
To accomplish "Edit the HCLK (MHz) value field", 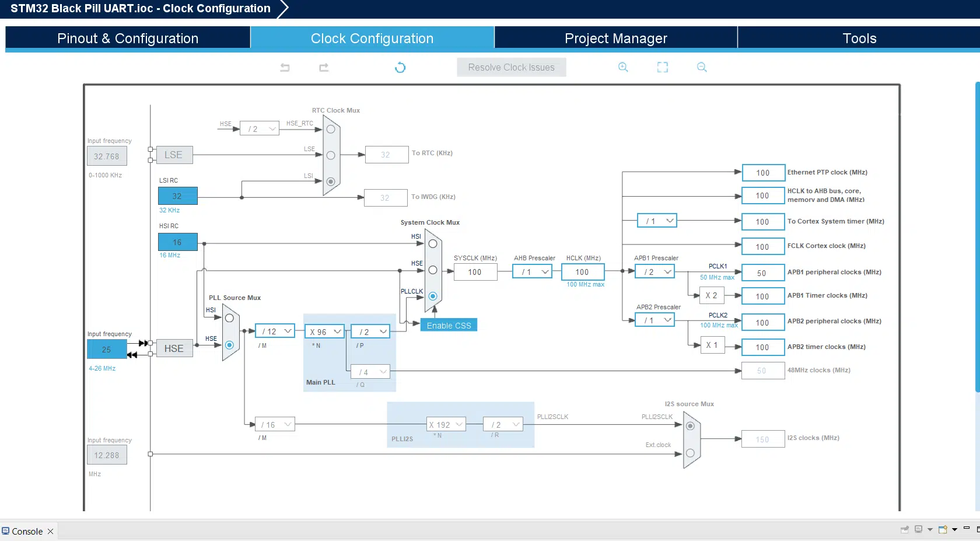I will (583, 272).
